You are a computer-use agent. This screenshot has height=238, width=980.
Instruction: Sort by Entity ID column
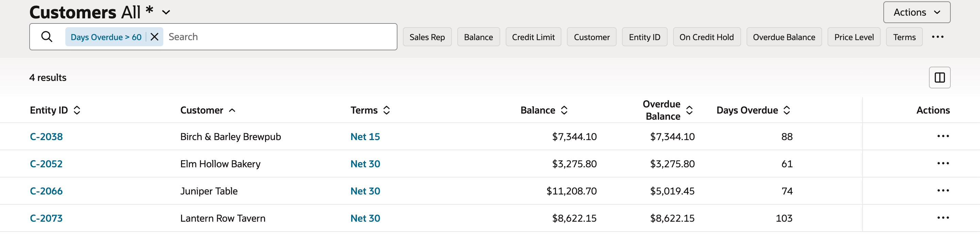77,110
